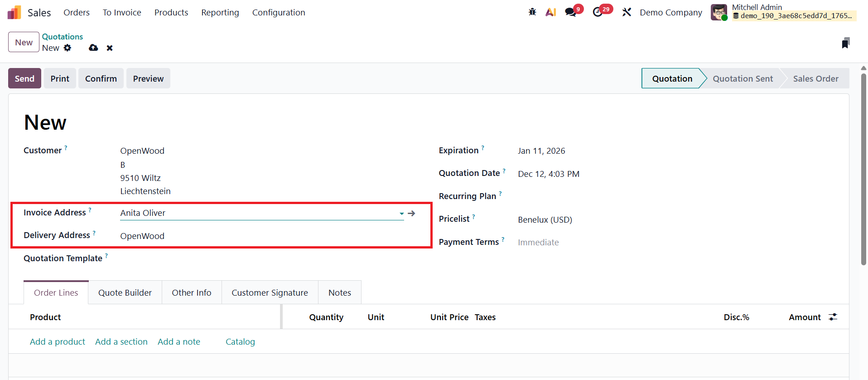Expand the Invoice Address dropdown
The width and height of the screenshot is (868, 380).
click(401, 213)
